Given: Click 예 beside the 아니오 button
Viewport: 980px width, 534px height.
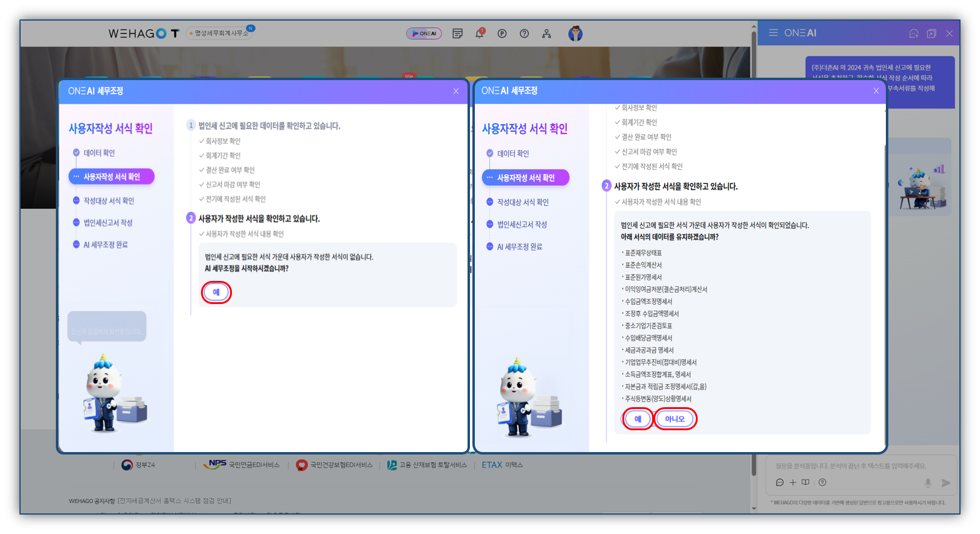Looking at the screenshot, I should (x=638, y=419).
